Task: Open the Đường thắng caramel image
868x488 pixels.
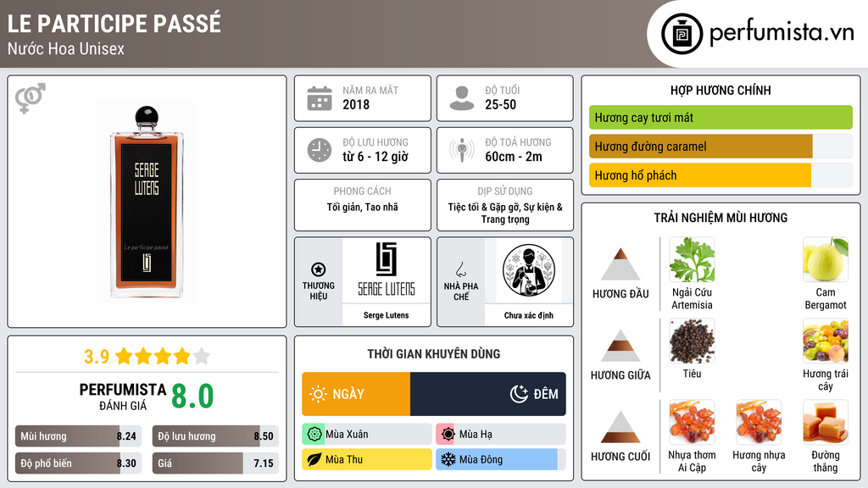Action: click(826, 423)
